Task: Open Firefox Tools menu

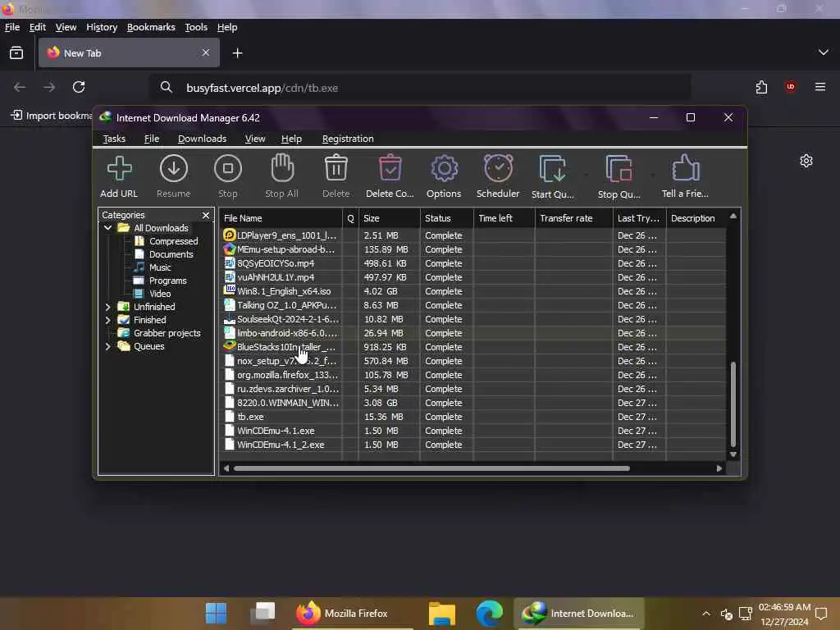Action: point(196,27)
